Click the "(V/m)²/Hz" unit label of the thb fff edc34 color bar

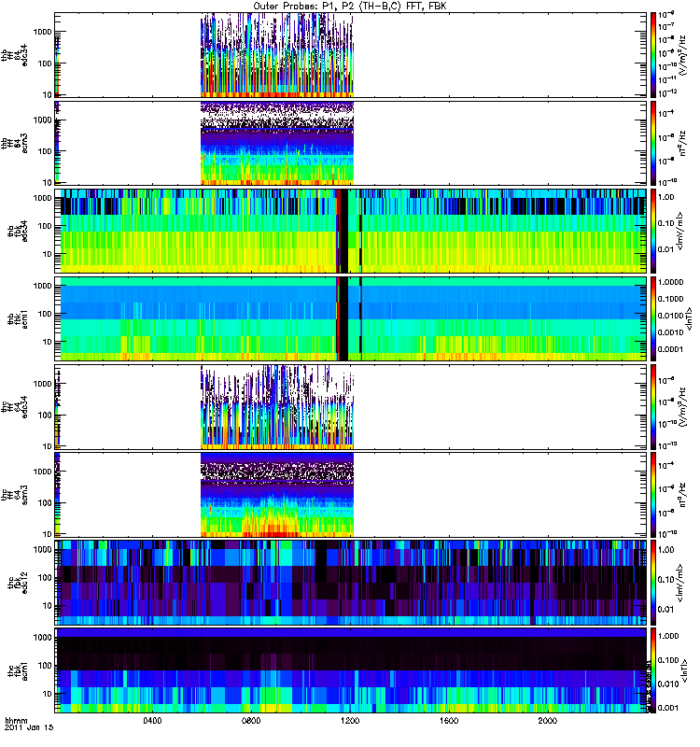click(683, 55)
